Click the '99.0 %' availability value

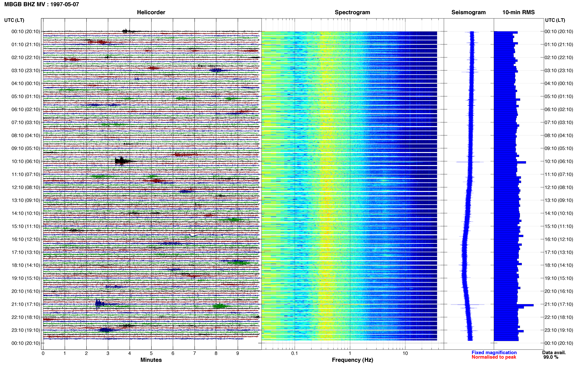[551, 357]
